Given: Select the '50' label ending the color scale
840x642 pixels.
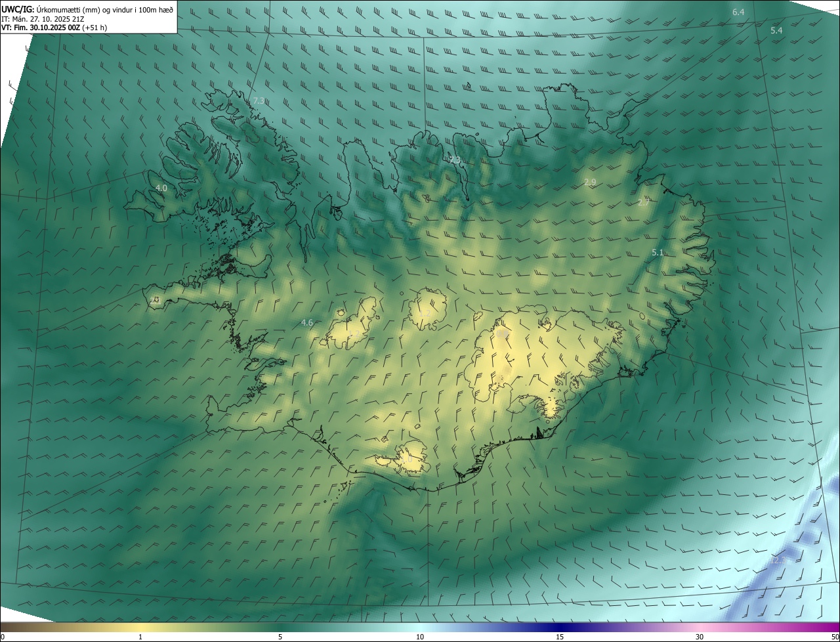Looking at the screenshot, I should pos(834,637).
